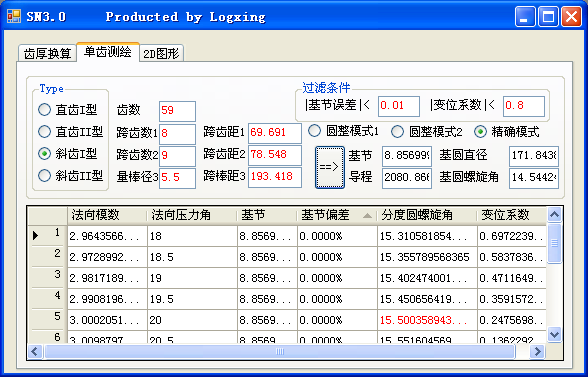Click the 跨棒距3 field showing 193.418
Image resolution: width=588 pixels, height=377 pixels.
click(x=275, y=177)
